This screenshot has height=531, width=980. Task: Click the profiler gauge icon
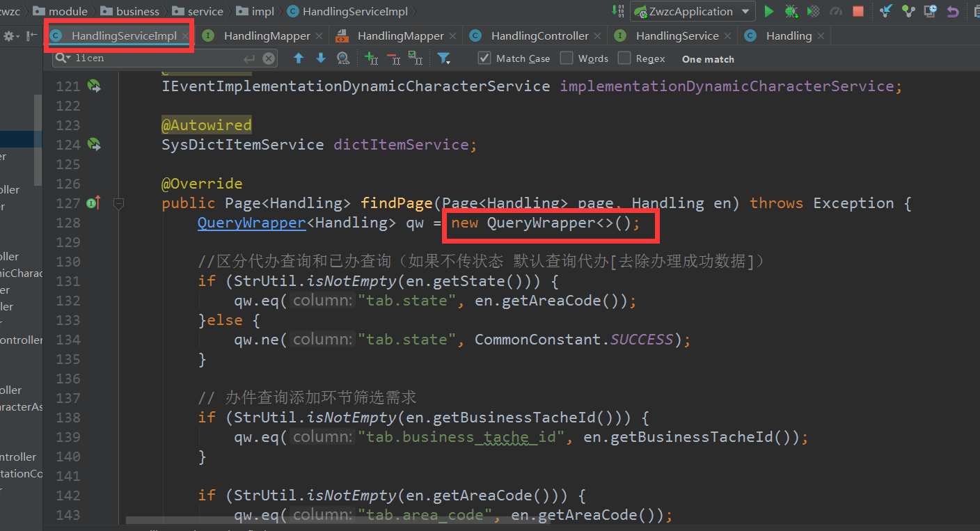[x=836, y=11]
